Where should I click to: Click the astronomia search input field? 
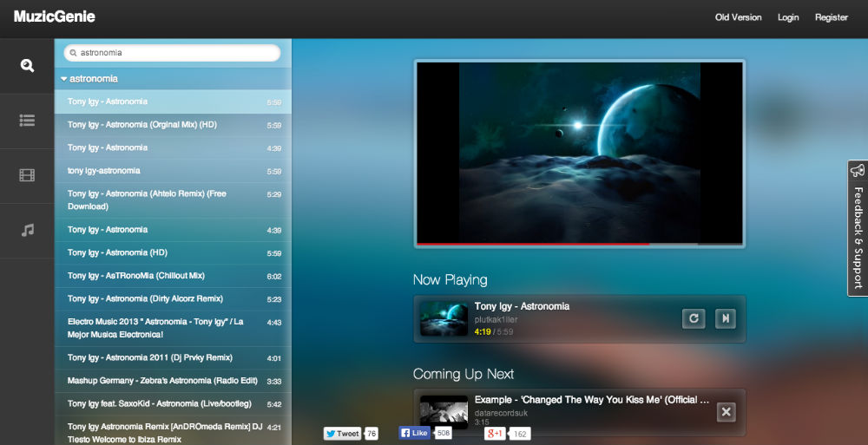tap(172, 53)
